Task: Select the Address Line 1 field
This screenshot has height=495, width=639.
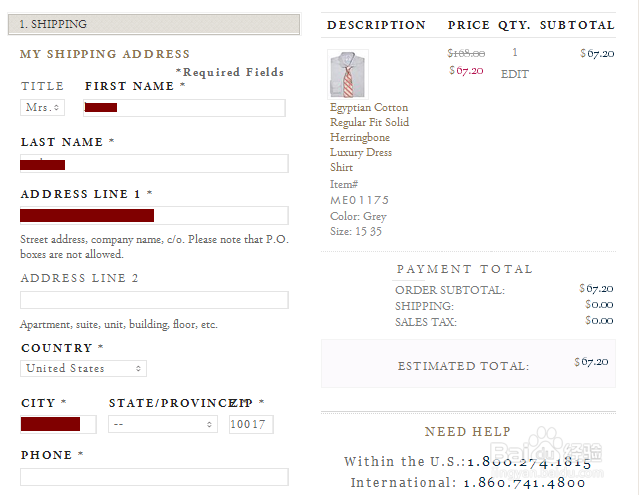Action: click(154, 215)
